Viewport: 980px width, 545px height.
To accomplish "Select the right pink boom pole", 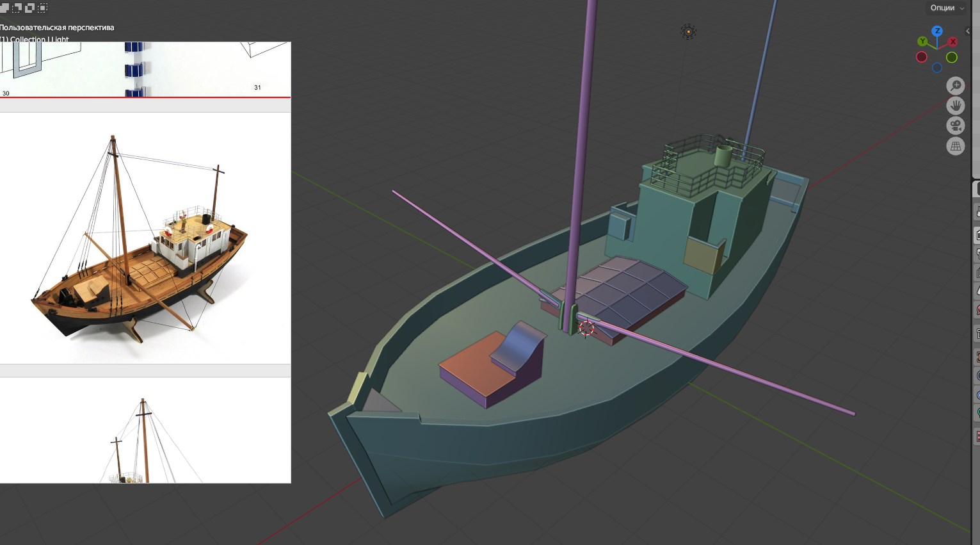I will [x=717, y=364].
